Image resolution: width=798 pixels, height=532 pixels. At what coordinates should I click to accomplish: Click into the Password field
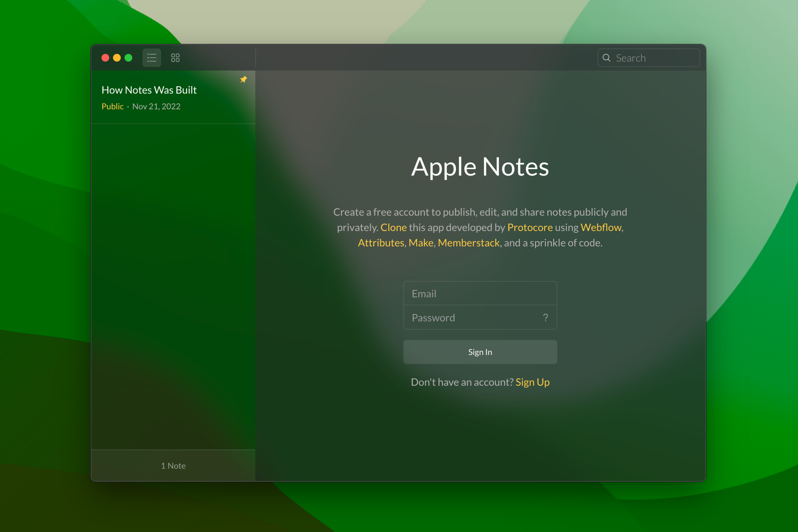(472, 318)
